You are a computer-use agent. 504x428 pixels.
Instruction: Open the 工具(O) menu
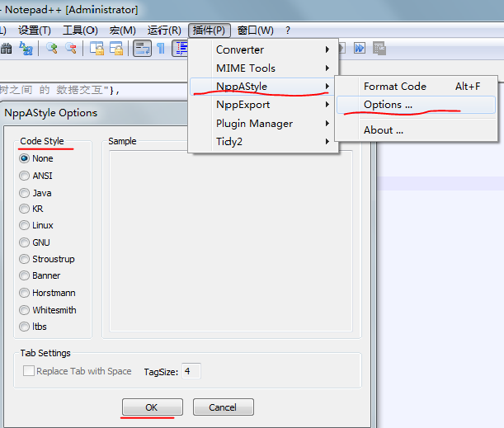(80, 31)
